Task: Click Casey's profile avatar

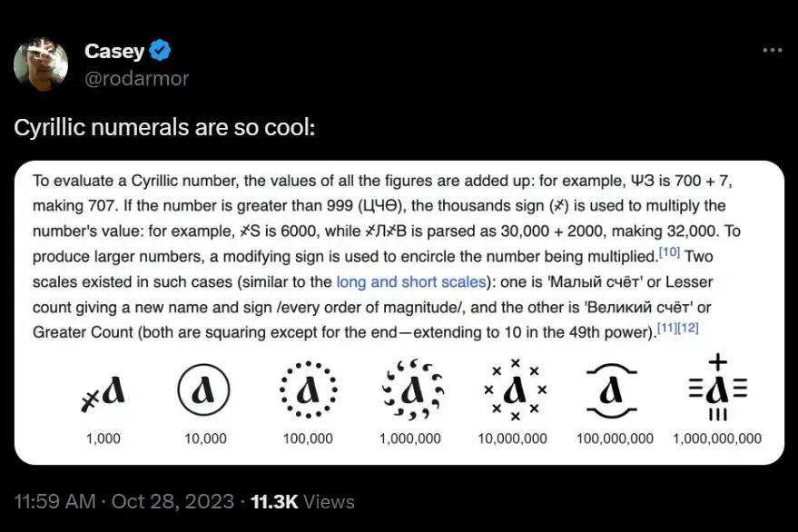Action: click(41, 64)
